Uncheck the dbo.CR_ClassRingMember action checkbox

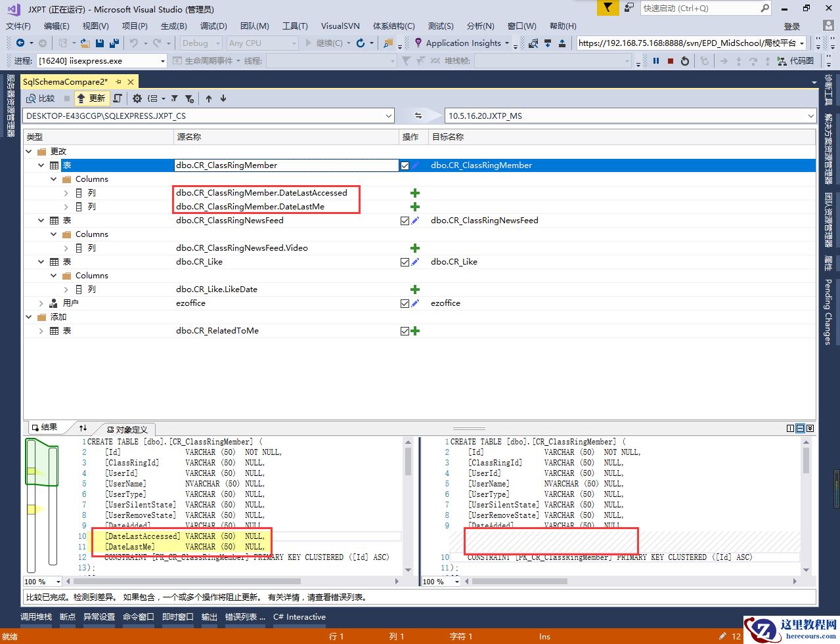405,165
